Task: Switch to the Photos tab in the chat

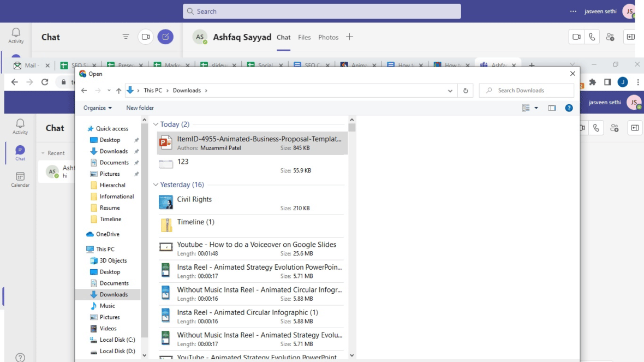Action: pyautogui.click(x=328, y=38)
